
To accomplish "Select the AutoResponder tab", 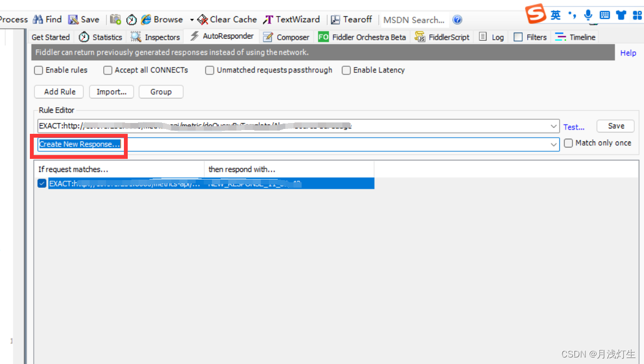I will click(222, 36).
